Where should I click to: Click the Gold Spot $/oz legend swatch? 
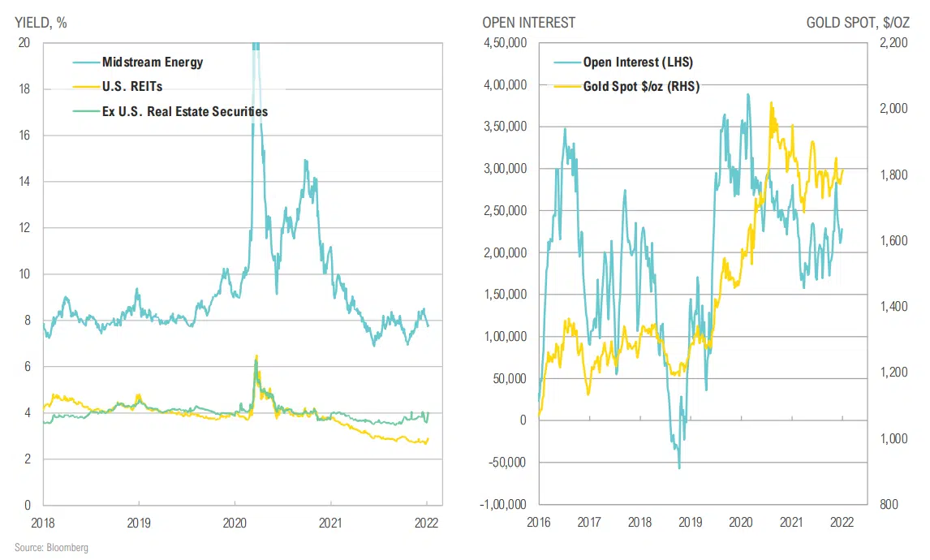coord(567,86)
